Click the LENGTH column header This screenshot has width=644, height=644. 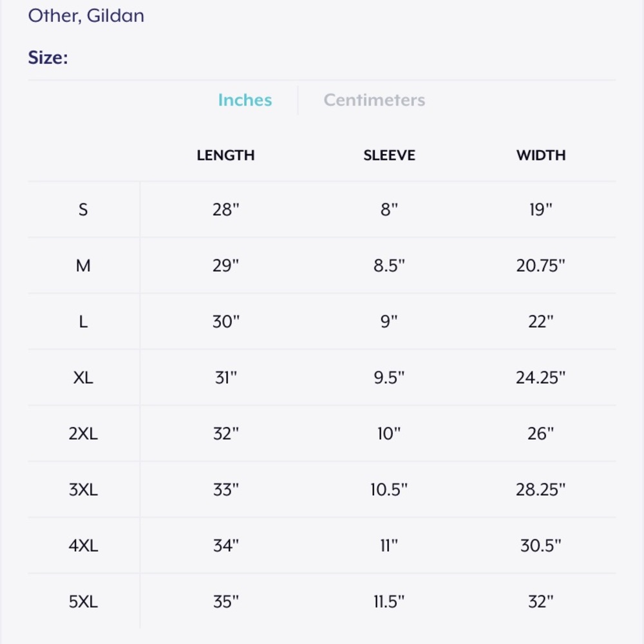[x=225, y=155]
